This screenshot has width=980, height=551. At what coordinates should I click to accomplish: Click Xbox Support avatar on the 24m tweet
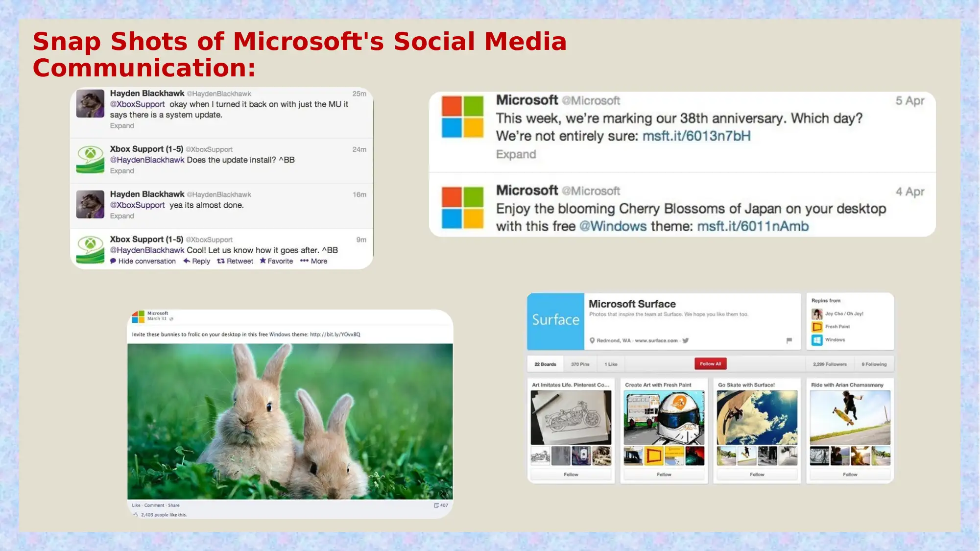pos(90,160)
